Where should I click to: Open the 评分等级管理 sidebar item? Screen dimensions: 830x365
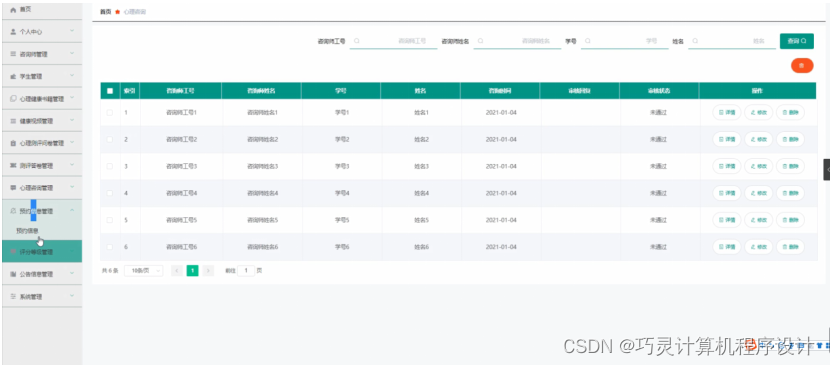42,252
